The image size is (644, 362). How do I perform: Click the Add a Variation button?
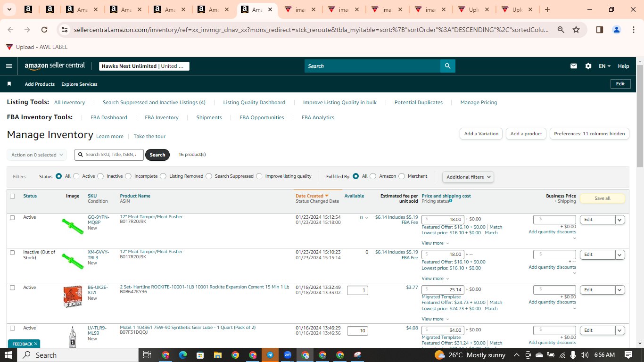click(481, 134)
